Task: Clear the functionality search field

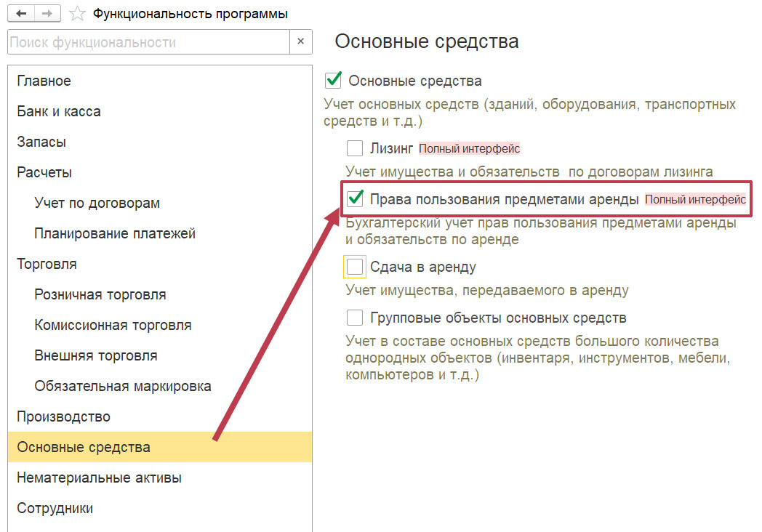Action: pos(301,41)
